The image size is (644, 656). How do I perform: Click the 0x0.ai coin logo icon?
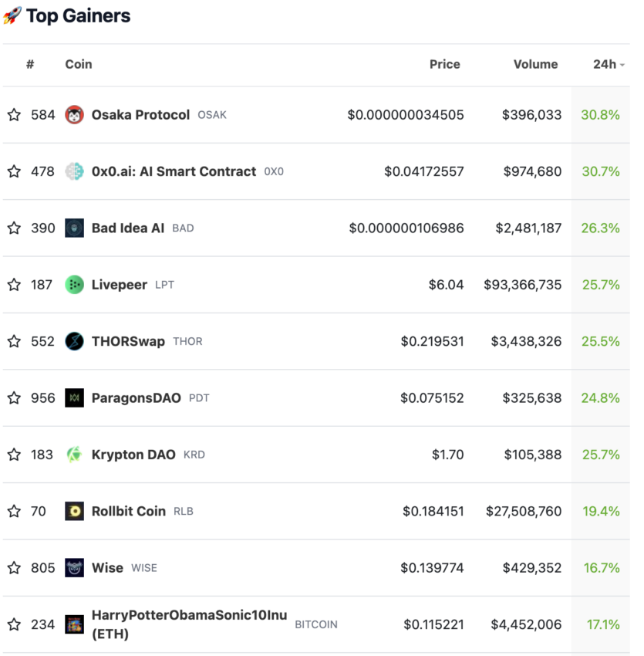75,171
